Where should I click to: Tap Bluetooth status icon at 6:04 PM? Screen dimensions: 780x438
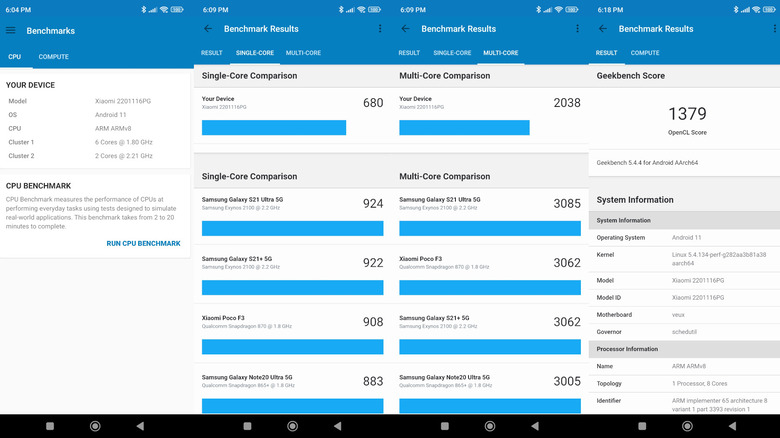click(x=144, y=9)
